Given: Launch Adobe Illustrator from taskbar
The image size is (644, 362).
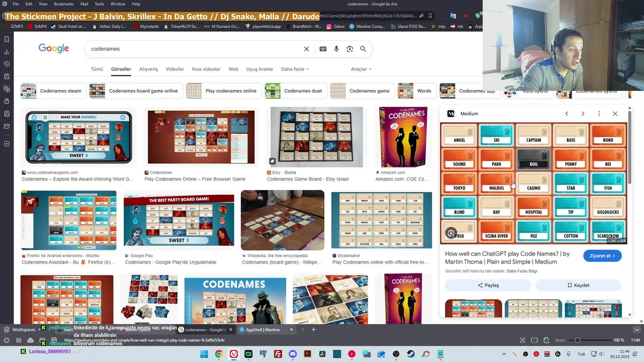Looking at the screenshot, I should click(307, 354).
